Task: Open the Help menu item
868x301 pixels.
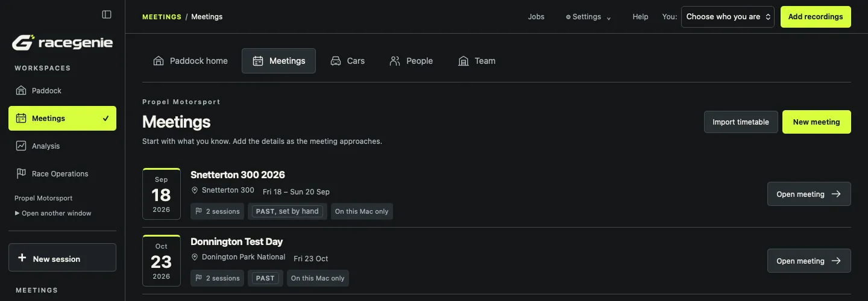Action: (640, 17)
